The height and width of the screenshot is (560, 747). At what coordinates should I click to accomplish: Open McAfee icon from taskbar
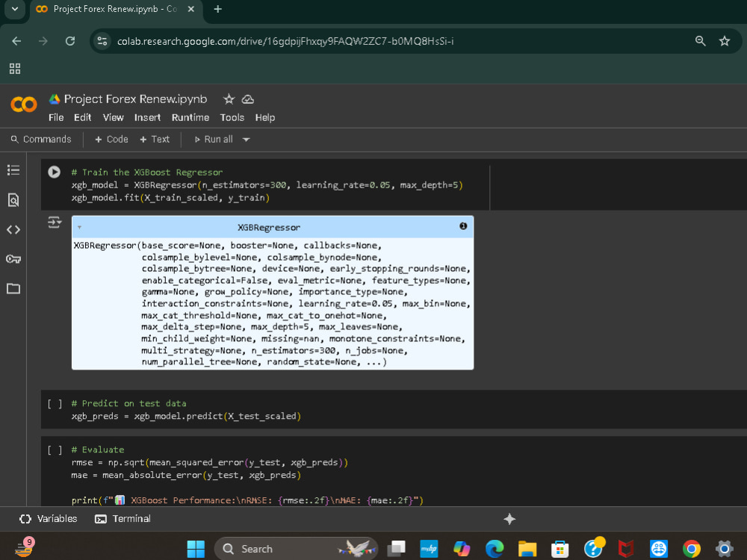(x=626, y=549)
